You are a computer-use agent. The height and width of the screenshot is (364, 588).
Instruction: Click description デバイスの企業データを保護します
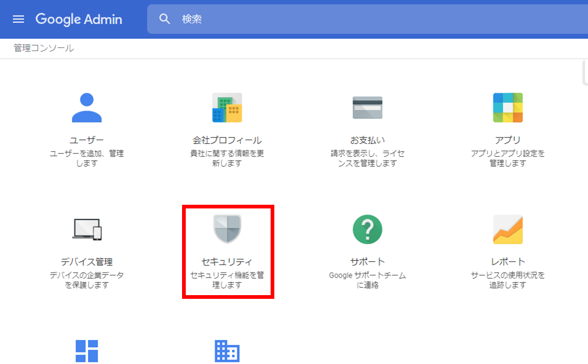click(87, 280)
